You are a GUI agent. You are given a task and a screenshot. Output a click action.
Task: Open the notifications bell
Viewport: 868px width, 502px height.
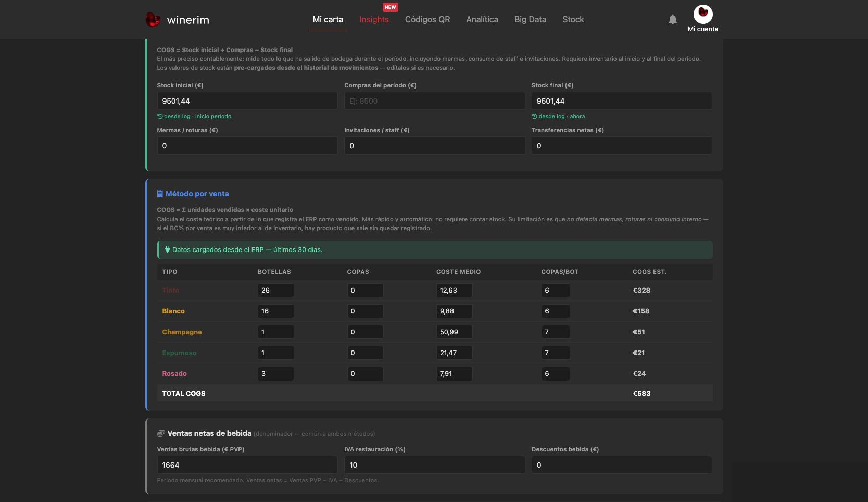coord(673,19)
